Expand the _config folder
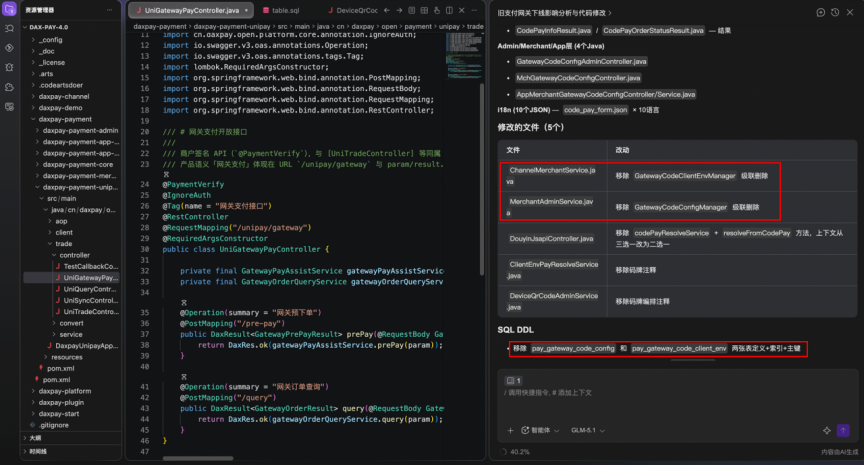864x466 pixels. [x=50, y=40]
